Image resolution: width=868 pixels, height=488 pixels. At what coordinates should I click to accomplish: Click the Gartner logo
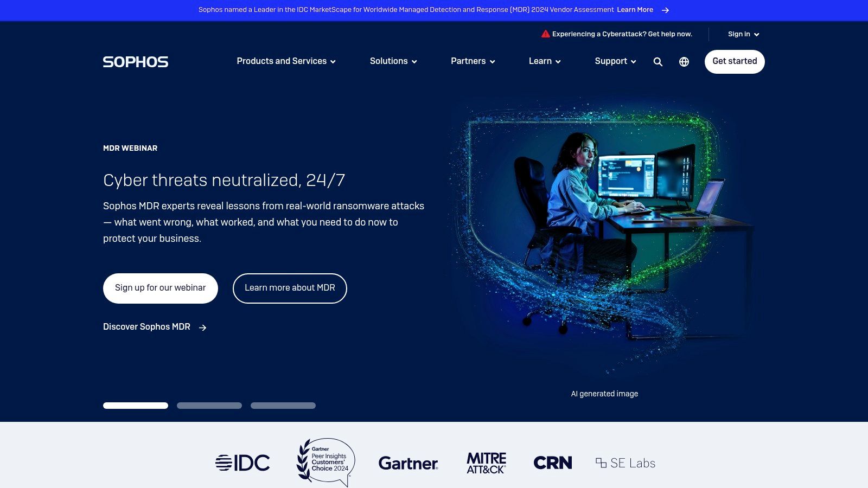[408, 463]
